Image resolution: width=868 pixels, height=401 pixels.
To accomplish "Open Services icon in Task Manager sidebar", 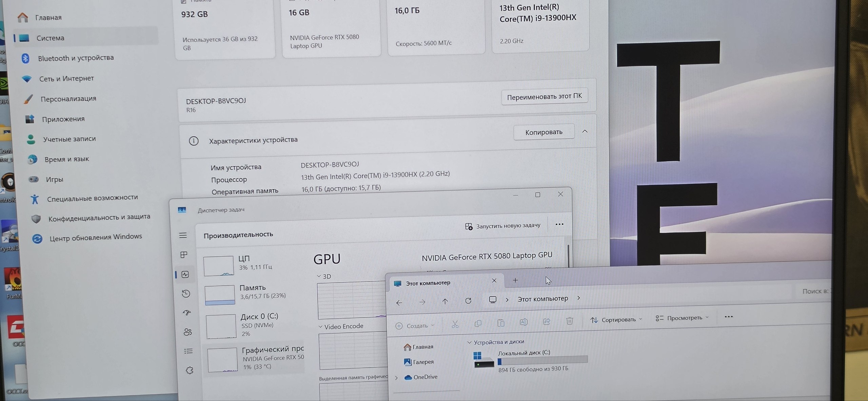I will pos(190,370).
